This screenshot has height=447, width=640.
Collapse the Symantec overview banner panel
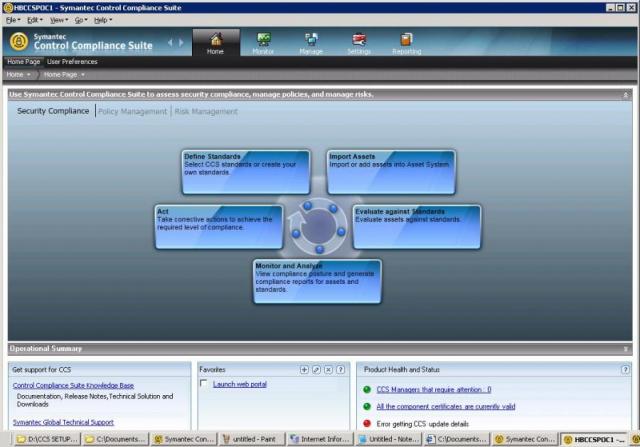pos(625,95)
